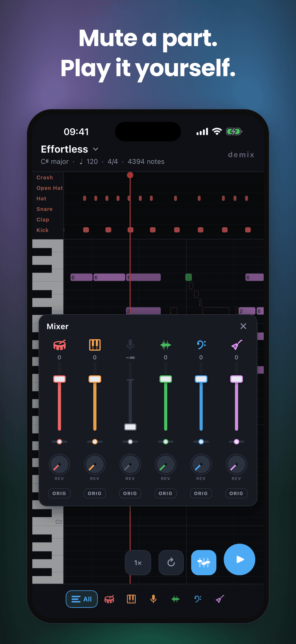Click the 4/4 time signature
The width and height of the screenshot is (296, 644).
[x=113, y=162]
